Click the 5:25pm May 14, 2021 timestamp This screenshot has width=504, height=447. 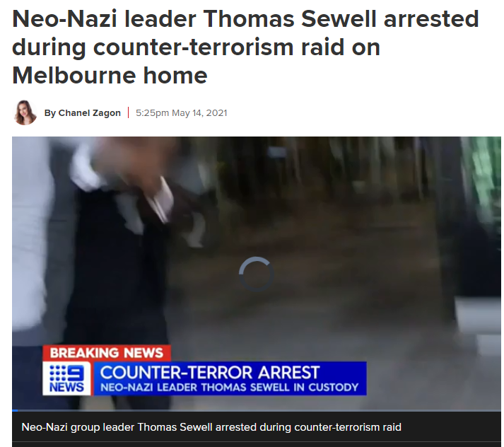pos(181,113)
